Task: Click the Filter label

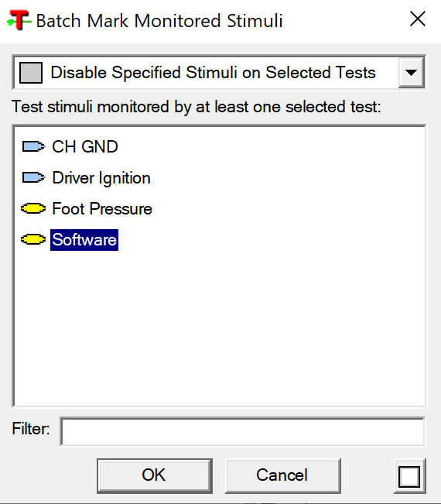Action: pyautogui.click(x=31, y=429)
